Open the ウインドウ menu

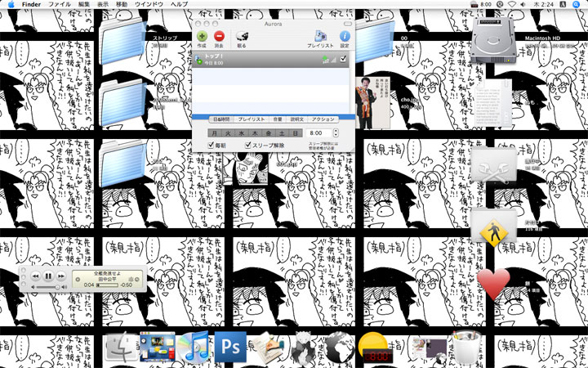coord(149,4)
